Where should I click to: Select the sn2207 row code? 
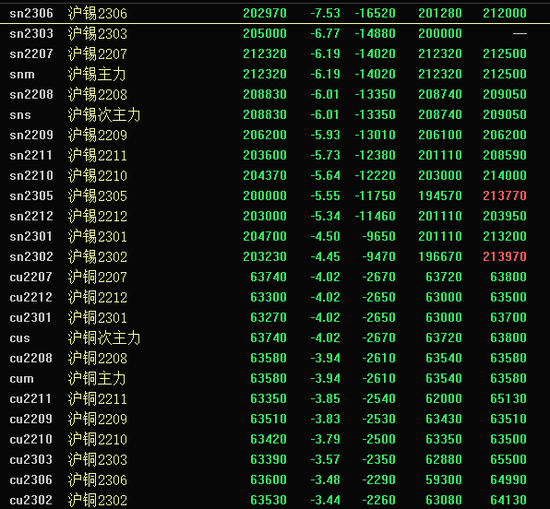coord(31,54)
